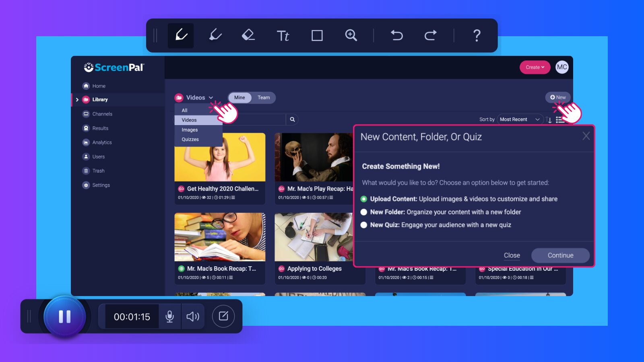
Task: Open the Applying to Colleges thumbnail
Action: point(314,237)
